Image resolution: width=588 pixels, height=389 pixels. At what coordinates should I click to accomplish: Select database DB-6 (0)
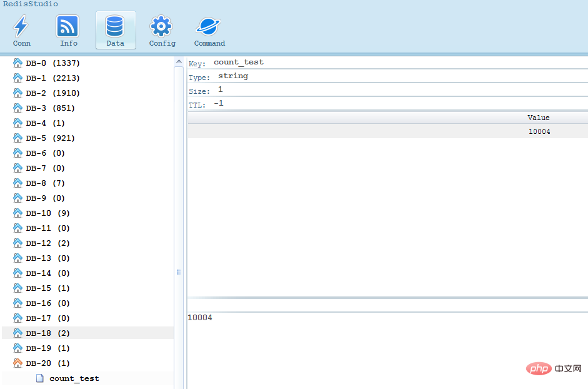[x=45, y=153]
